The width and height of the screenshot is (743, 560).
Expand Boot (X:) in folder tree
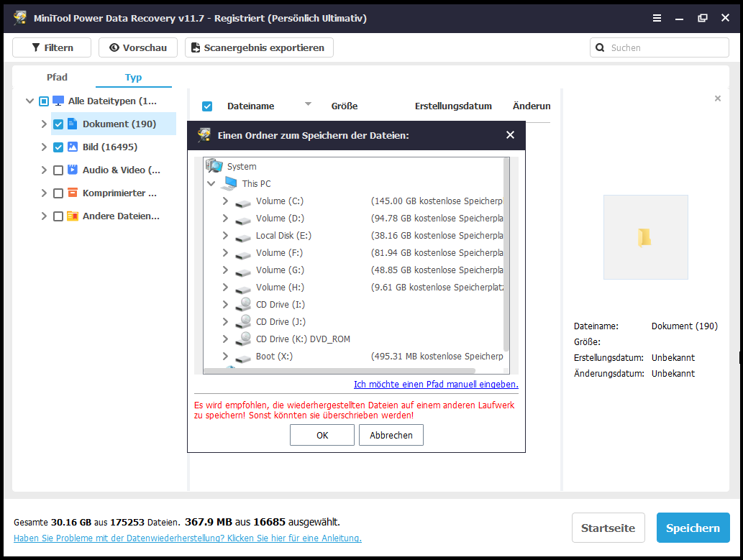pos(226,356)
